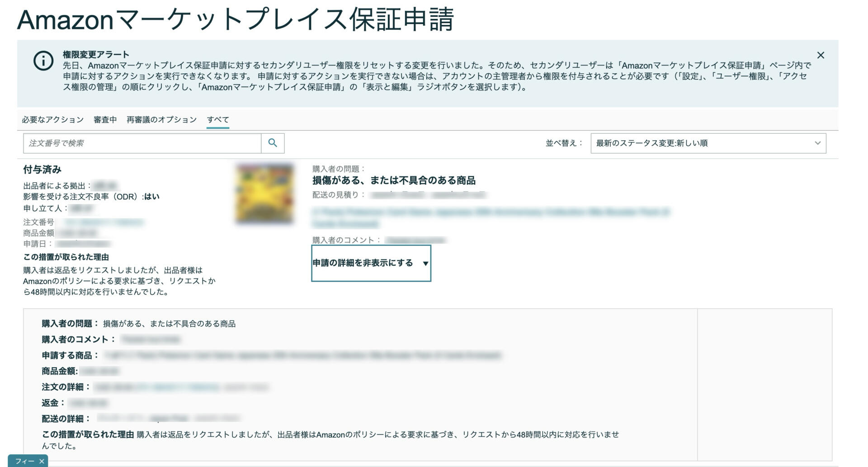
Task: Click the フィー label at the bottom
Action: tap(24, 461)
